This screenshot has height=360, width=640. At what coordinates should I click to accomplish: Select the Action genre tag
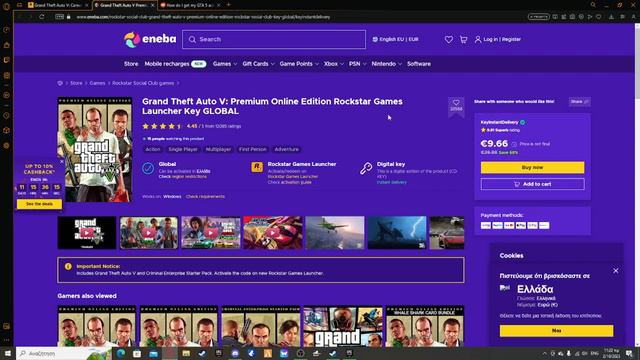(x=153, y=149)
